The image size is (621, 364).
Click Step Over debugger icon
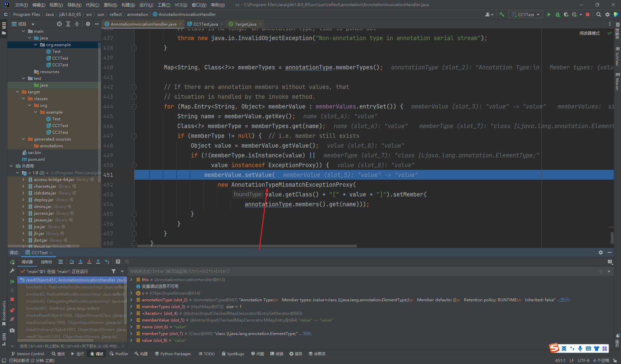[x=72, y=262]
